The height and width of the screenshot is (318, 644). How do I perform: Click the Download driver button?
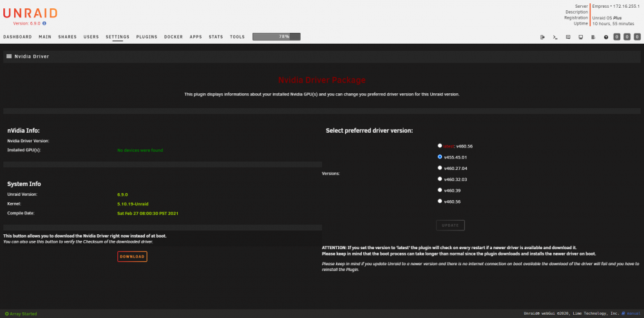tap(132, 256)
